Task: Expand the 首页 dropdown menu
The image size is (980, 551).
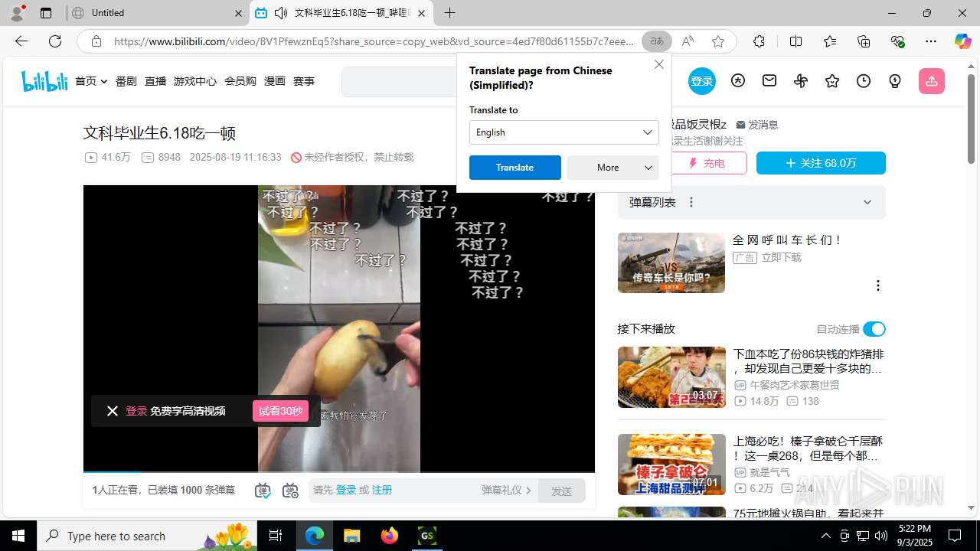Action: (91, 81)
